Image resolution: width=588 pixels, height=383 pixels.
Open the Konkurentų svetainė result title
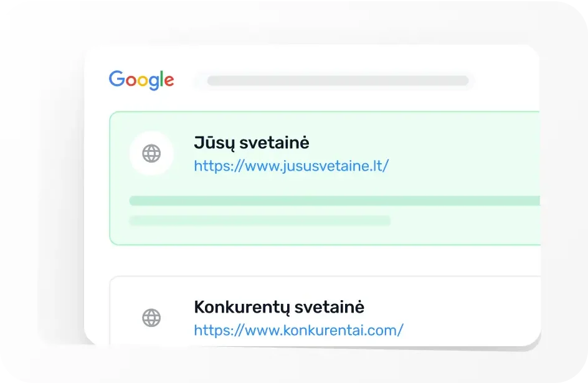tap(279, 307)
